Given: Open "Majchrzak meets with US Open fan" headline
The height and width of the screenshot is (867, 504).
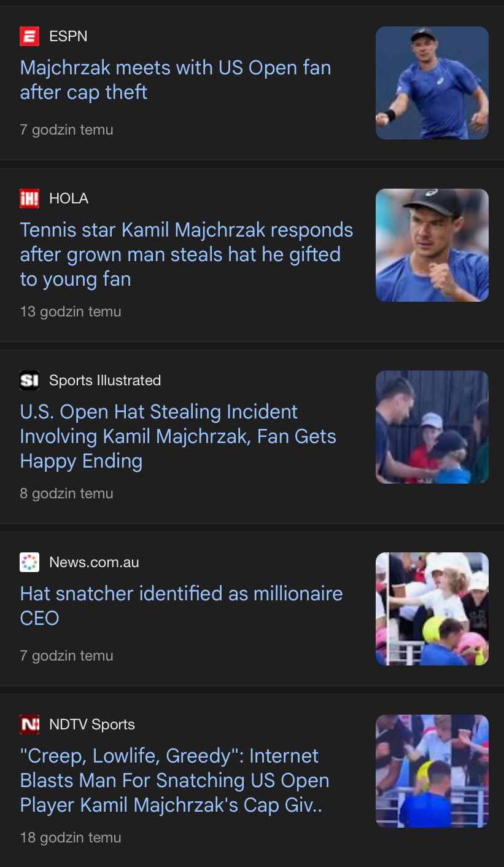Looking at the screenshot, I should pyautogui.click(x=176, y=80).
